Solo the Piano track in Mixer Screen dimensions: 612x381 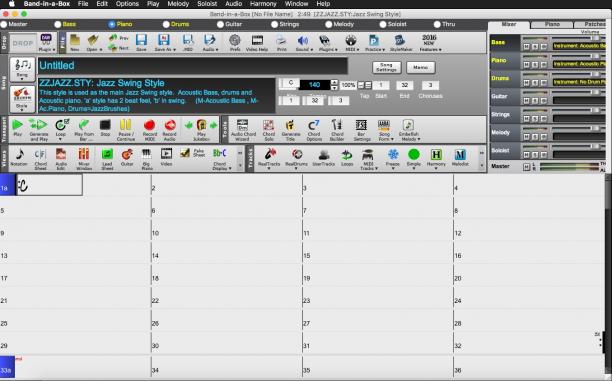point(535,64)
